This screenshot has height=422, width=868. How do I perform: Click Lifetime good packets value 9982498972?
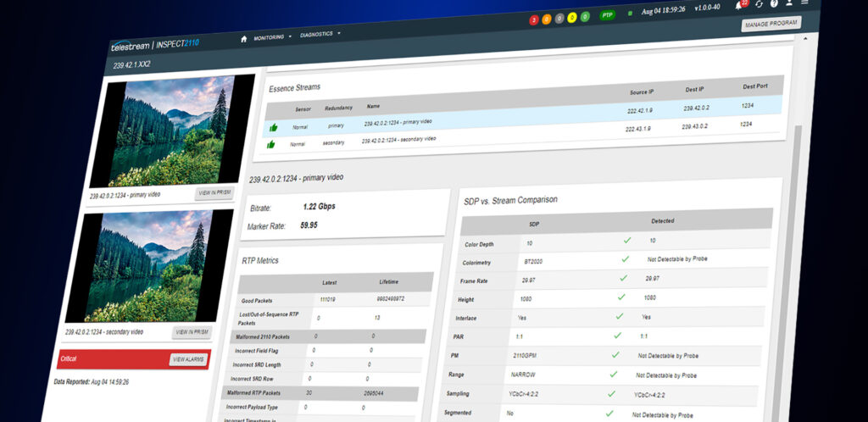click(390, 298)
